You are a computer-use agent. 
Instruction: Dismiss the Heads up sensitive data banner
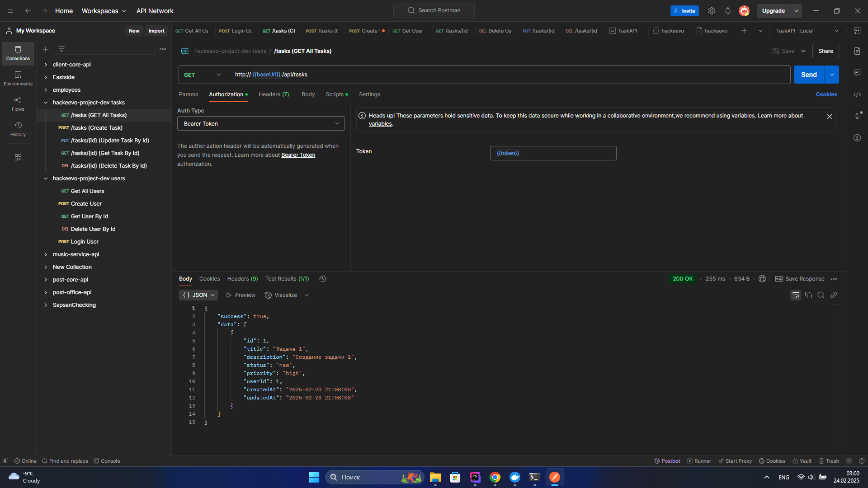pyautogui.click(x=829, y=117)
